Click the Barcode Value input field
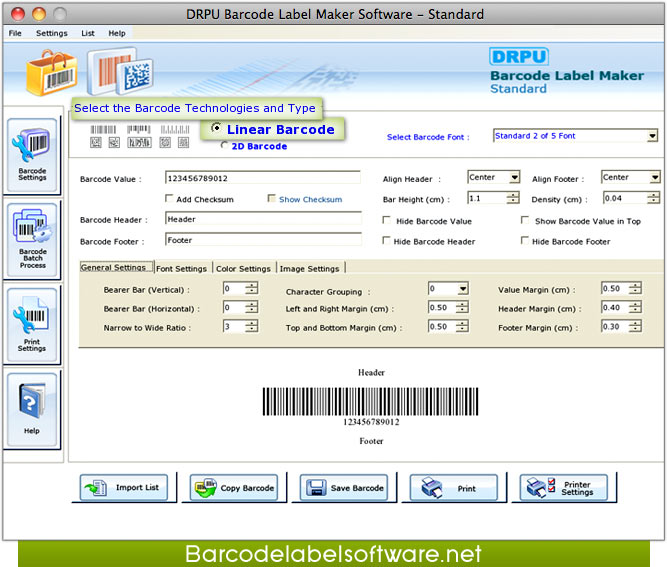Viewport: 667px width, 567px height. point(262,178)
